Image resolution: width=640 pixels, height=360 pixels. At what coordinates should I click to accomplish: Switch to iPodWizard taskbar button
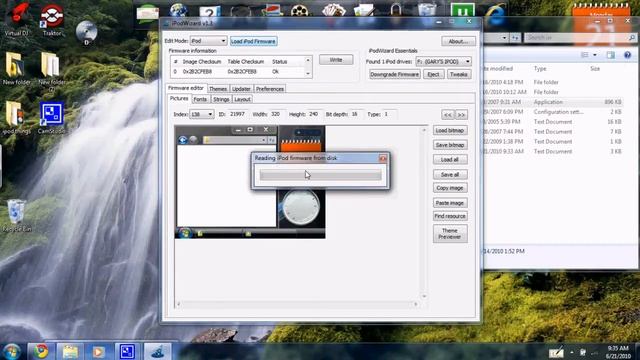[157, 351]
